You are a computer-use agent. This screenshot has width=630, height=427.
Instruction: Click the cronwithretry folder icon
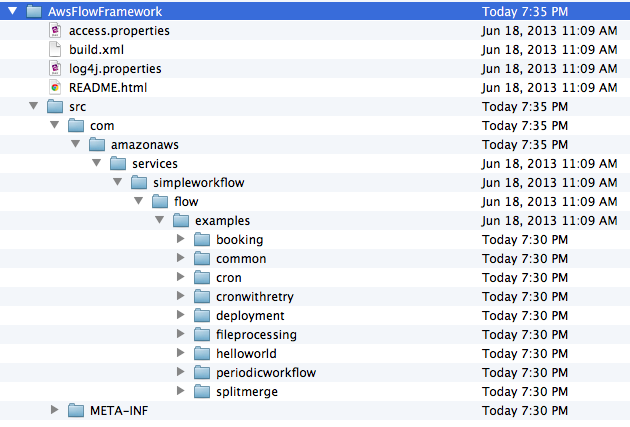(202, 296)
